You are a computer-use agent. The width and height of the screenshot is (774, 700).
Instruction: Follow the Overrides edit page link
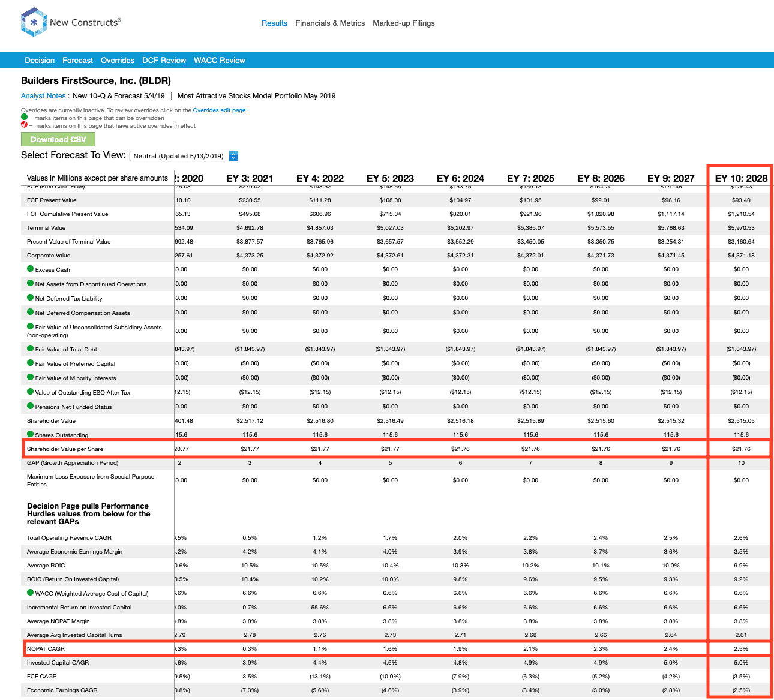[219, 110]
